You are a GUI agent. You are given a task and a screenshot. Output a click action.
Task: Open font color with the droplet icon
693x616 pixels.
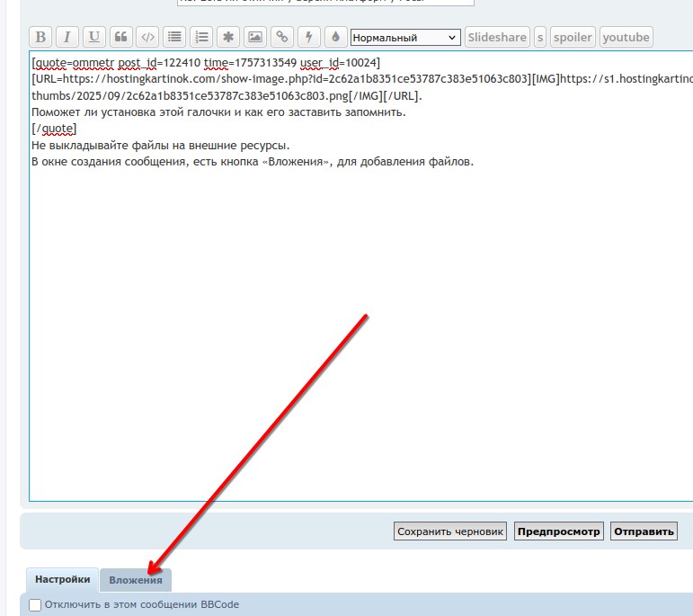(335, 37)
